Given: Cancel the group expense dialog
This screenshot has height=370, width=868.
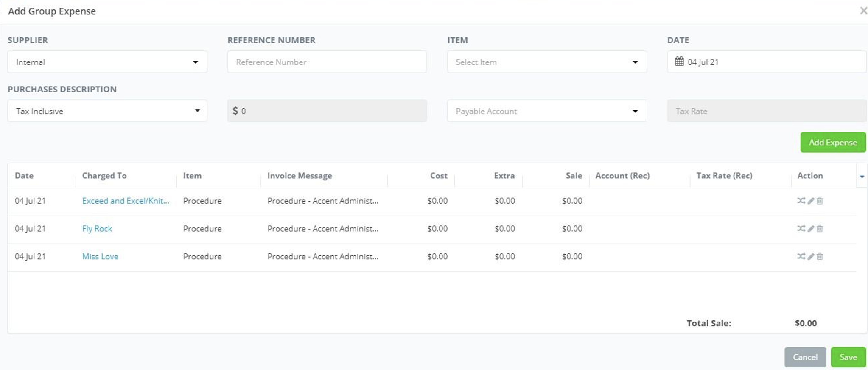Looking at the screenshot, I should (x=805, y=357).
